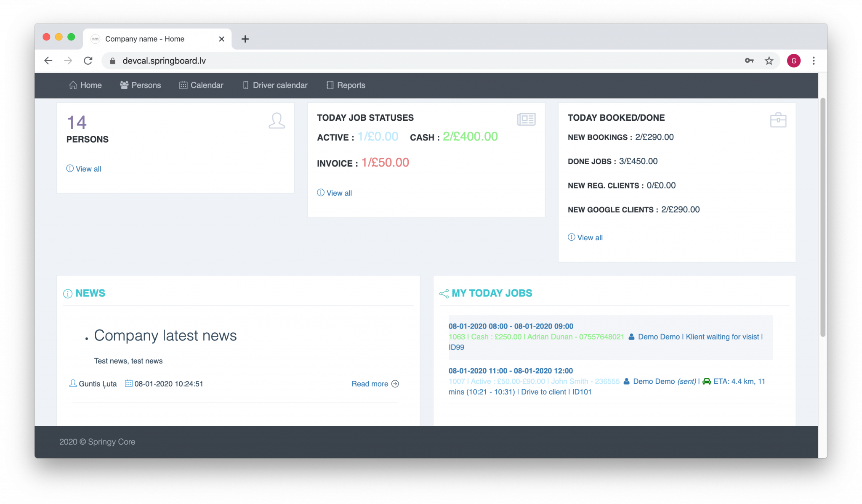
Task: Click View all under Today Job Statuses
Action: point(335,193)
